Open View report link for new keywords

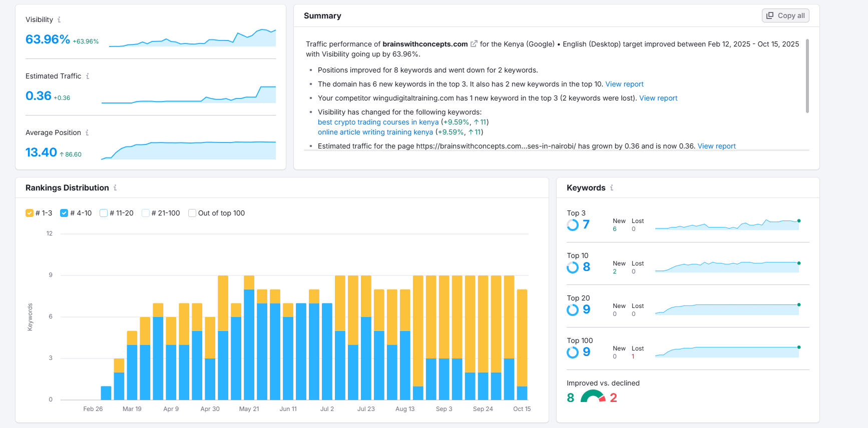(x=624, y=84)
